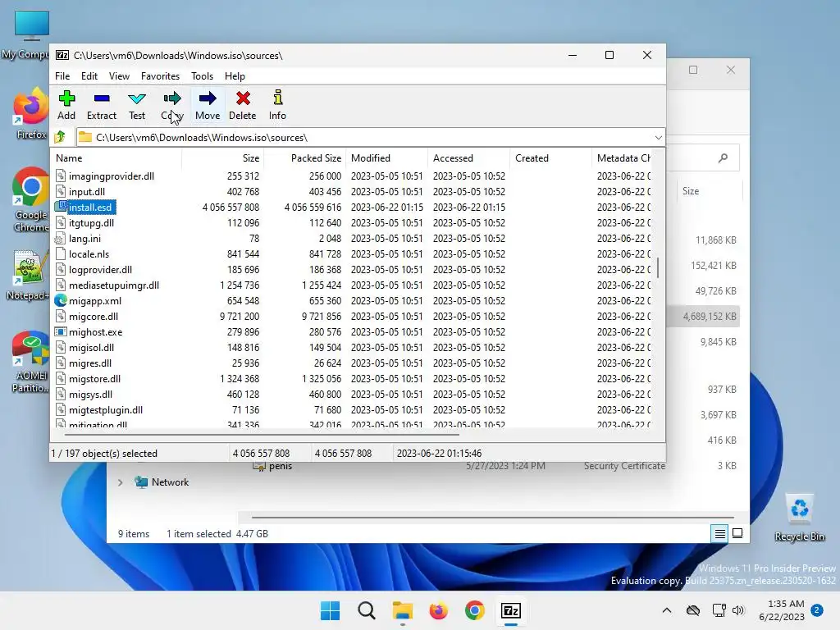Switch Explorer to details view
The width and height of the screenshot is (840, 630).
pyautogui.click(x=719, y=533)
